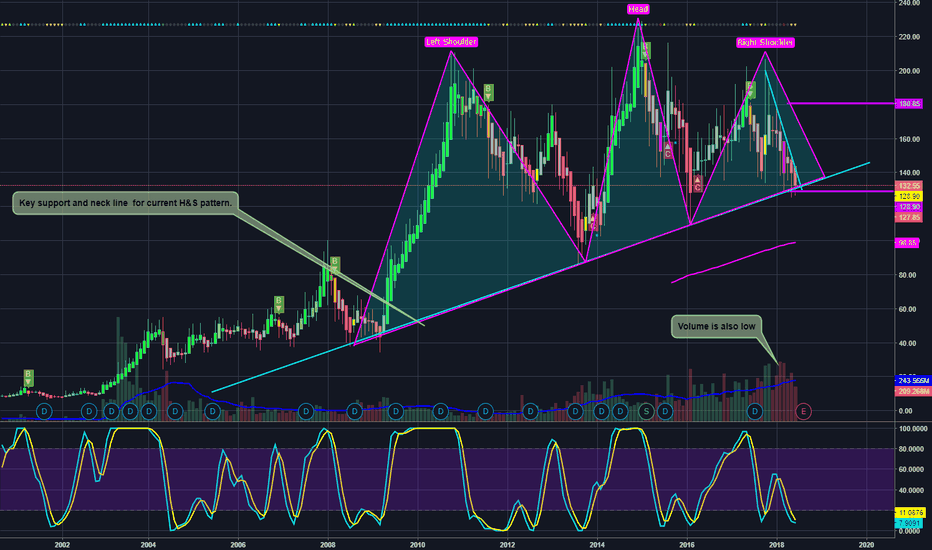This screenshot has width=932, height=550.
Task: Click the magenta 128.90 price label
Action: 909,207
